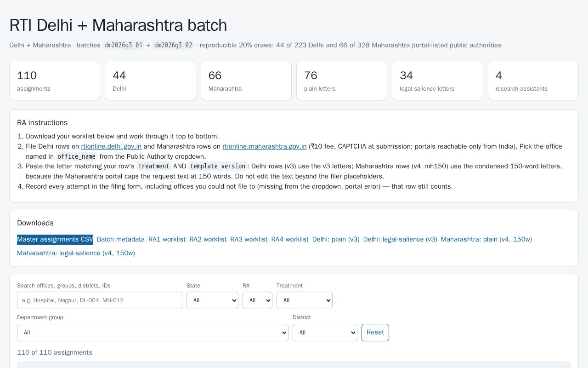Click the dm2026q3_01 batch code
Screen dimensions: 588x368
click(x=123, y=45)
